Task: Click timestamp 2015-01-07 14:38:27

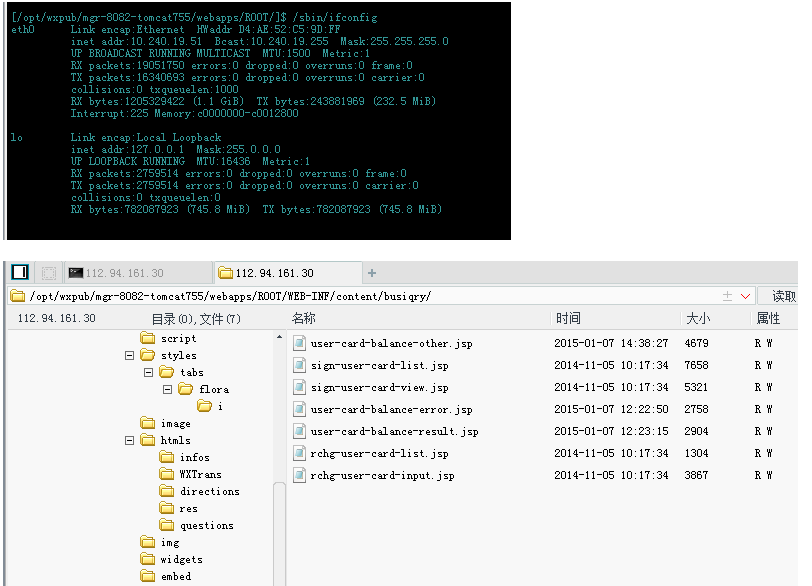Action: pos(611,343)
